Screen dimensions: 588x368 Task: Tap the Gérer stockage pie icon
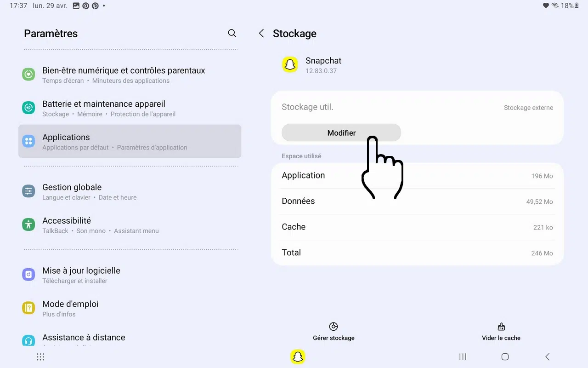coord(334,327)
